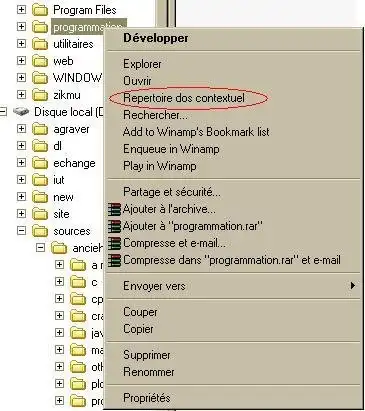
Task: Click the utilitaires folder icon
Action: [x=40, y=44]
